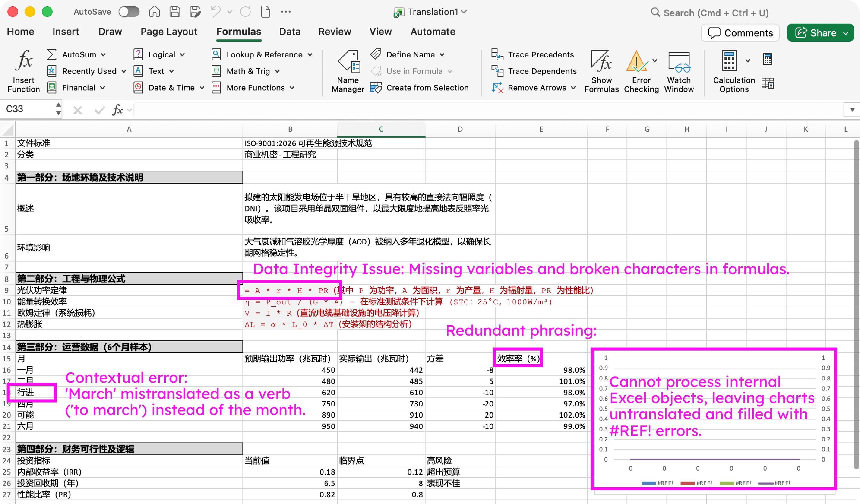Click Trace Precedents
860x504 pixels.
(x=533, y=54)
